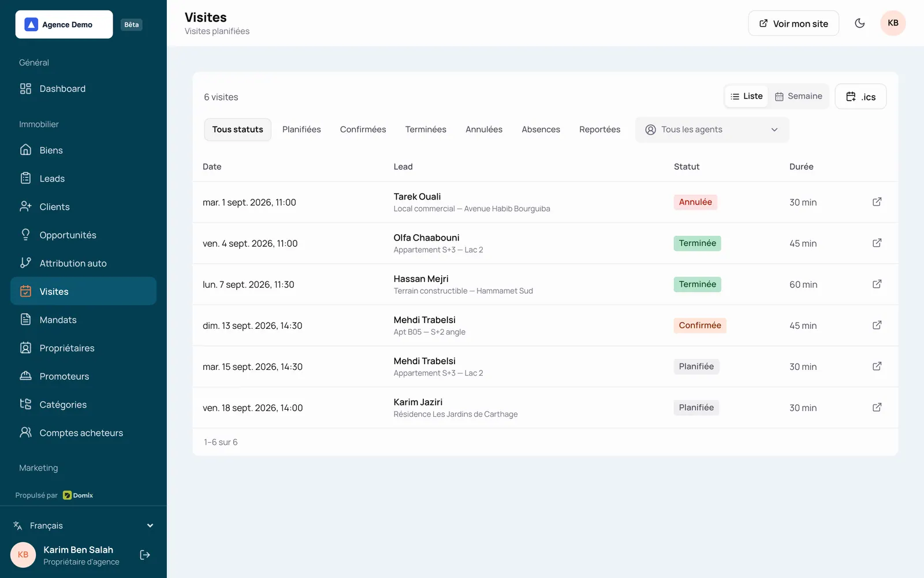The width and height of the screenshot is (924, 578).
Task: Open Opportunités in sidebar
Action: click(83, 235)
